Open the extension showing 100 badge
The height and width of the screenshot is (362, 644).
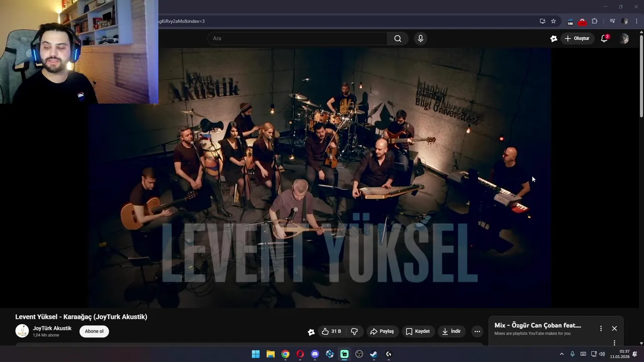click(570, 22)
